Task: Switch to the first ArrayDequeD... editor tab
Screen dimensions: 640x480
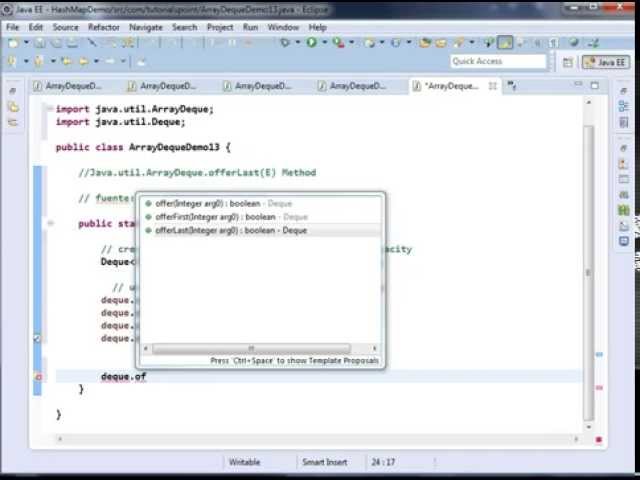Action: (68, 86)
